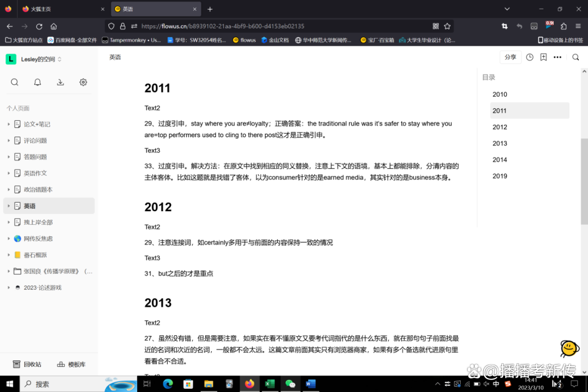Expand the 政治错题本 page tree

tap(9, 189)
